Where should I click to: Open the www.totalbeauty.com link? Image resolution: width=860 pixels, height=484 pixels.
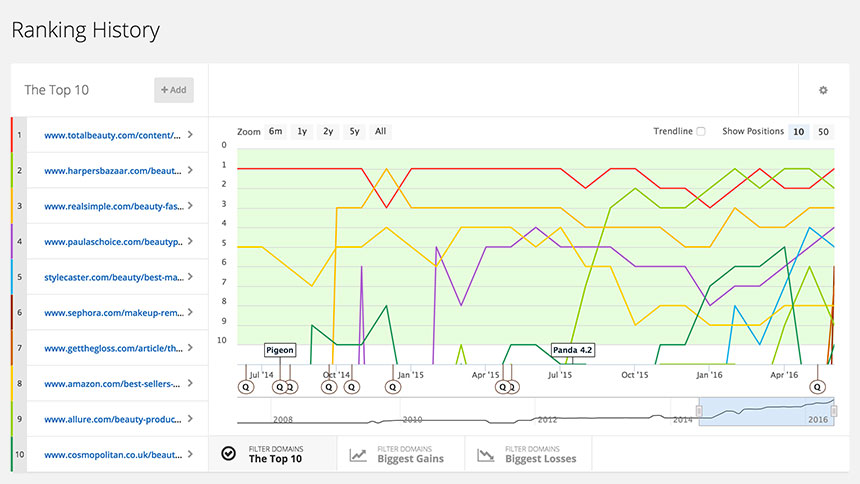pyautogui.click(x=112, y=136)
